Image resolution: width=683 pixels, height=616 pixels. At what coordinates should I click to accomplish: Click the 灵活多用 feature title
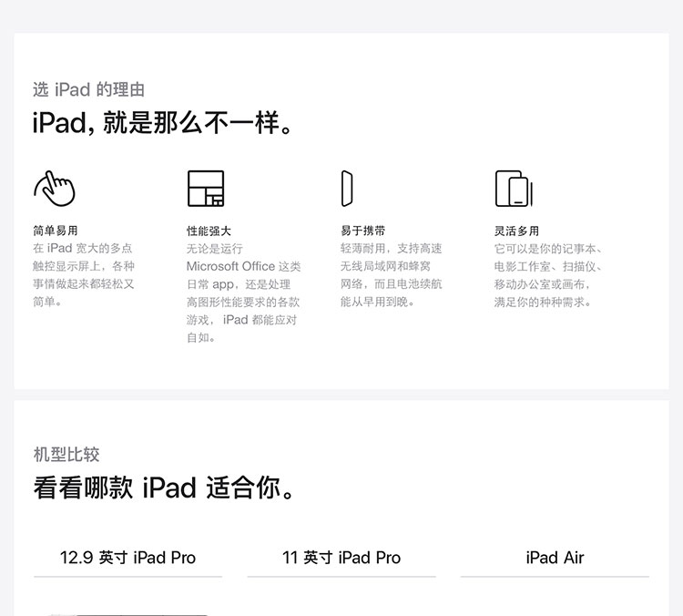point(516,231)
